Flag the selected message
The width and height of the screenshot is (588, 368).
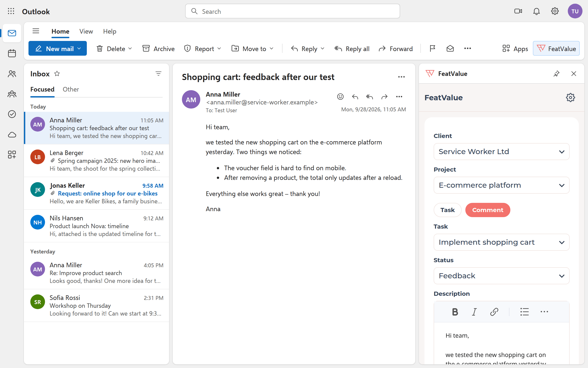tap(433, 49)
